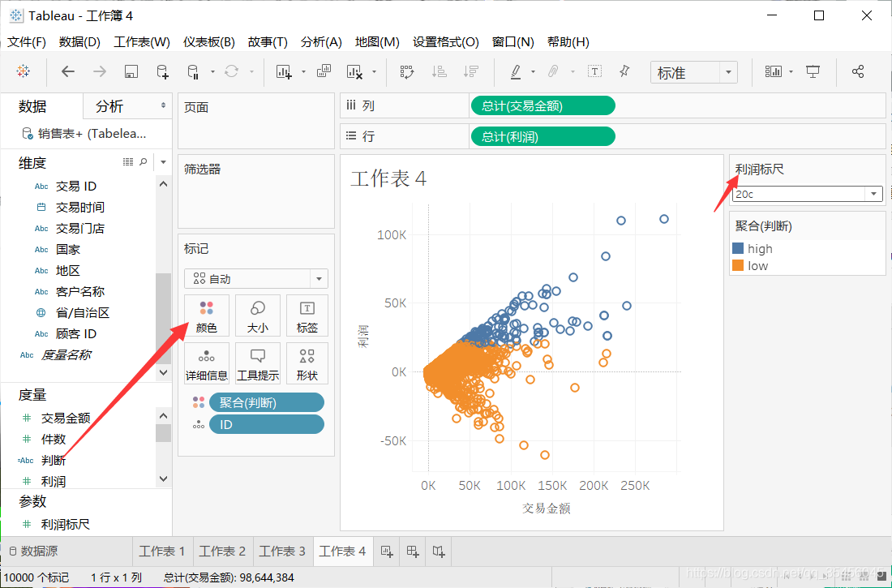
Task: Click 总计(交易金额) pill on Columns shelf
Action: (543, 106)
